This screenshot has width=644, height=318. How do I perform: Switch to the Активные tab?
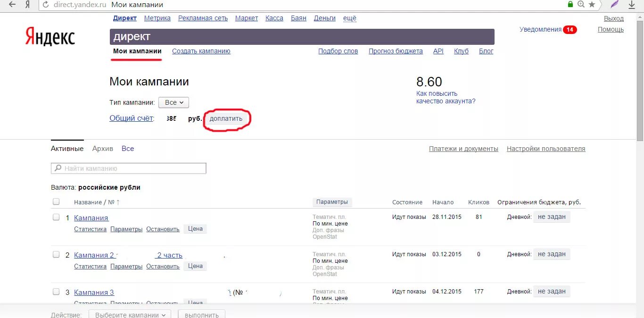click(x=67, y=149)
